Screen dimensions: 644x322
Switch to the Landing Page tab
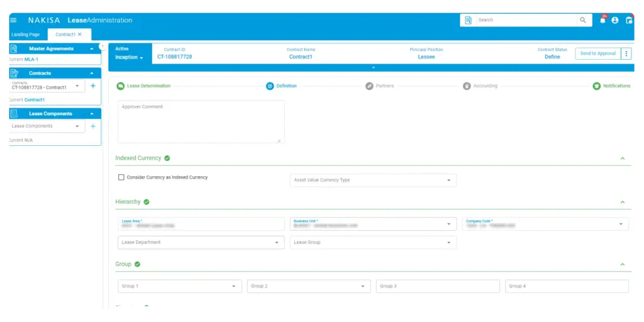point(25,35)
